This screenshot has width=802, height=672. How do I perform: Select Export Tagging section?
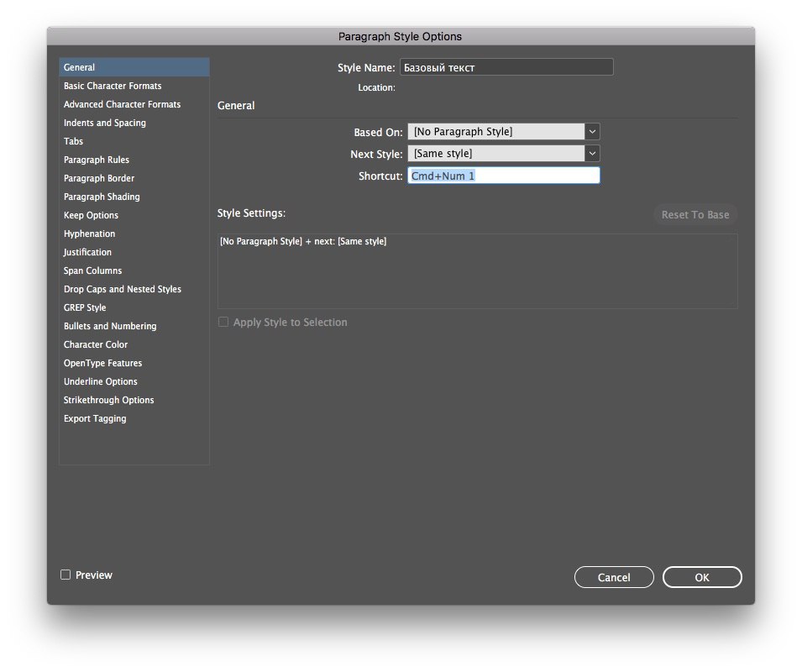pos(134,418)
